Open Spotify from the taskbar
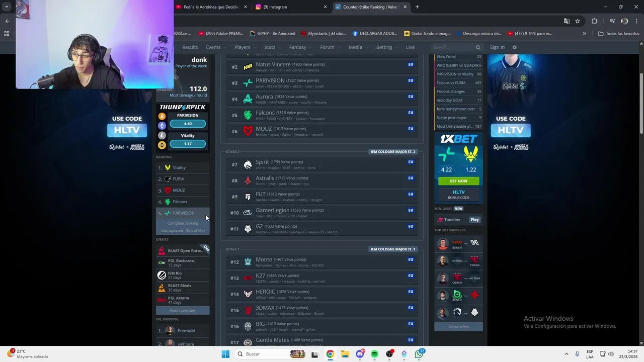Screen dimensions: 644x362 [x=374, y=354]
